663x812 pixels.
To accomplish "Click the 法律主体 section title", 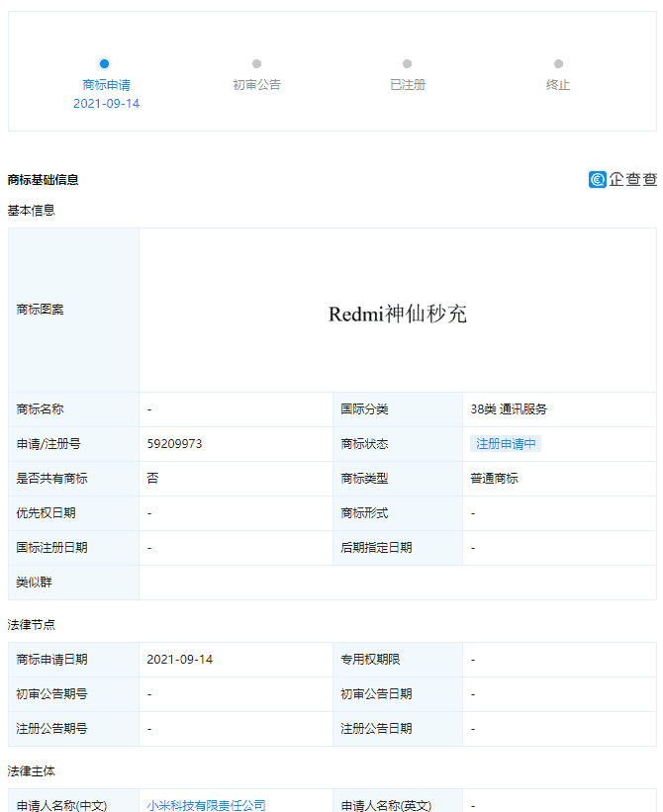I will (x=31, y=771).
